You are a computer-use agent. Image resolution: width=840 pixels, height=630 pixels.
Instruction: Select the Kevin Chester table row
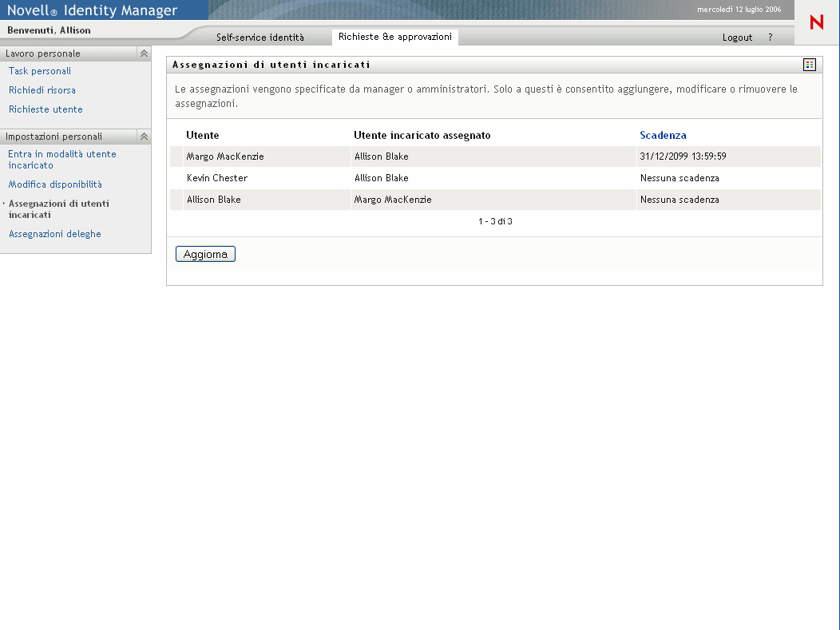(x=217, y=178)
